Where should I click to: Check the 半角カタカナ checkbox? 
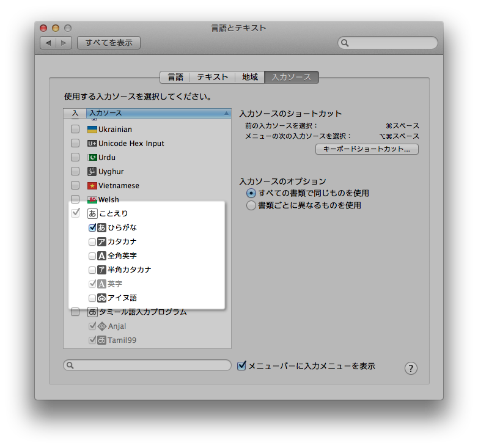pyautogui.click(x=92, y=270)
